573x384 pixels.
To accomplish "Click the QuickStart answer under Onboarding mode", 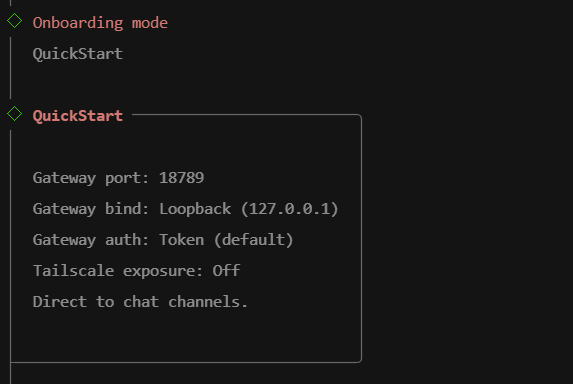I will pos(77,54).
